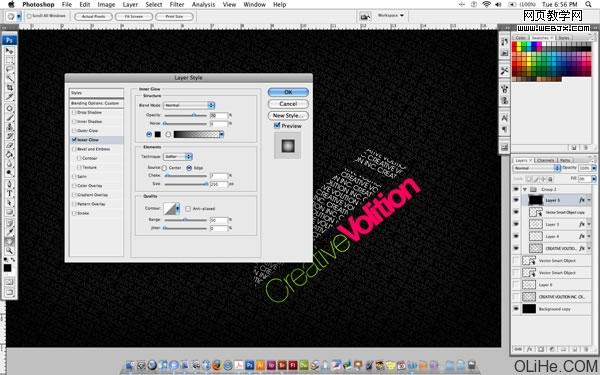Image resolution: width=600 pixels, height=375 pixels.
Task: Click Cancel in Layer Style dialog
Action: (x=288, y=104)
